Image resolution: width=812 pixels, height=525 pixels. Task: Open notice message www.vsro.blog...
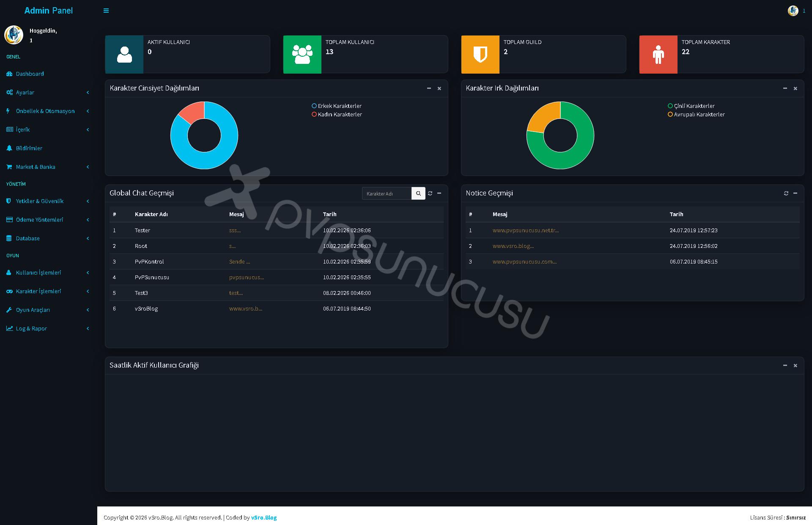tap(513, 246)
